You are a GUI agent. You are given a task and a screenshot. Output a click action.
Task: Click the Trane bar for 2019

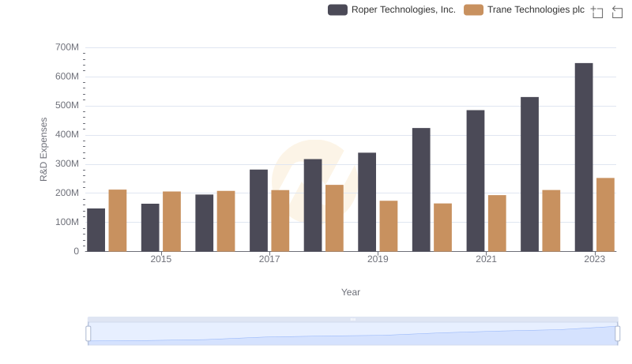[x=389, y=227]
